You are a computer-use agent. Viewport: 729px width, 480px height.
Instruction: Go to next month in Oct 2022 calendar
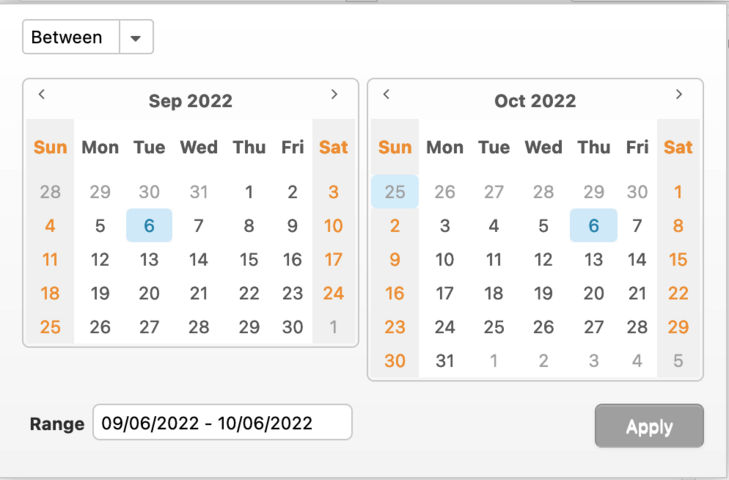679,95
